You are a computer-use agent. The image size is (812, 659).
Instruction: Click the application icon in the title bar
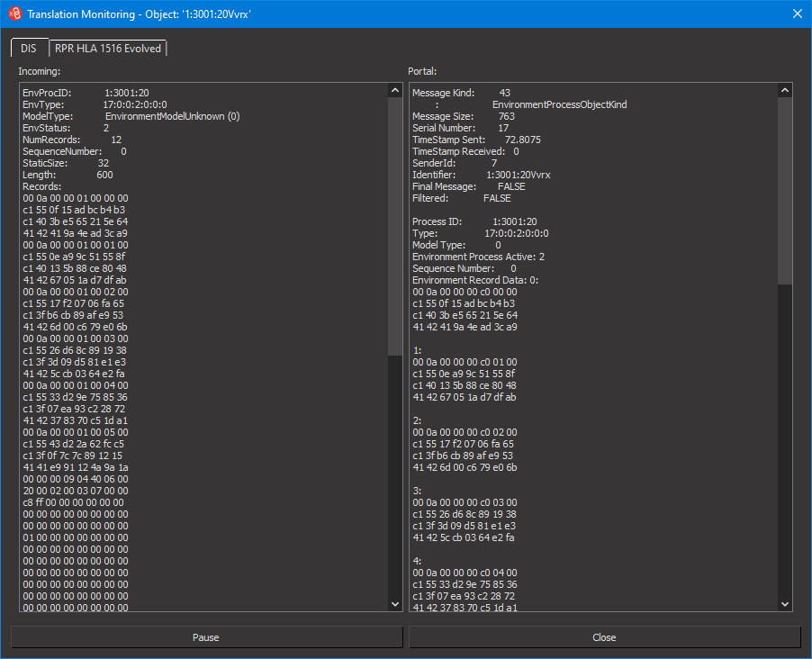pos(13,14)
